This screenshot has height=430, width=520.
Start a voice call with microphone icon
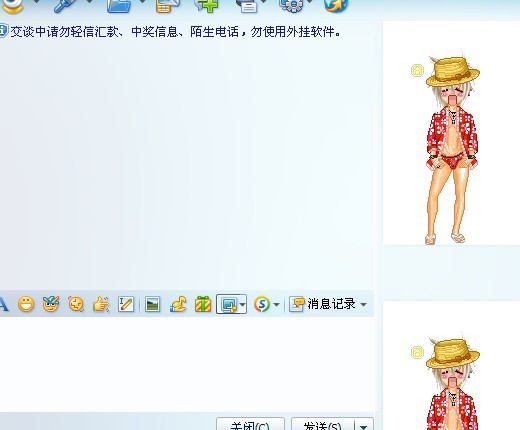[66, 5]
